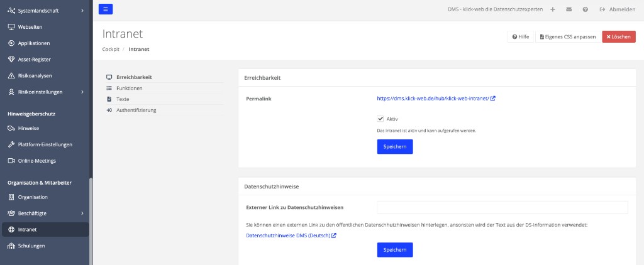Click the plus icon in the top bar
The image size is (644, 265).
553,9
